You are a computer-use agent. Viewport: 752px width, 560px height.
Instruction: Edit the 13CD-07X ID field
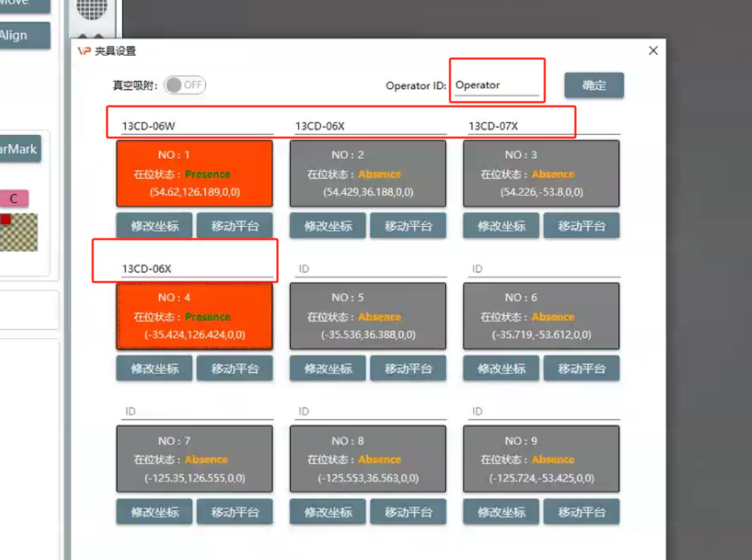point(543,126)
